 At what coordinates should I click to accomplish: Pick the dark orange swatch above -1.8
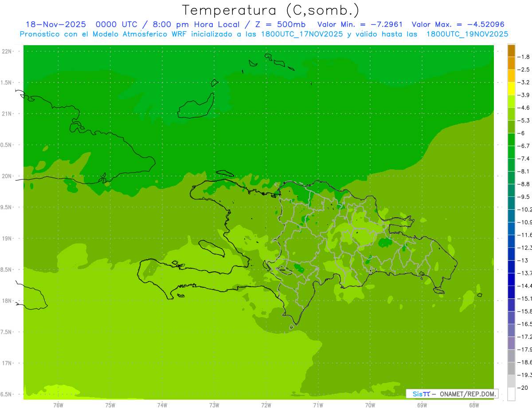(511, 51)
